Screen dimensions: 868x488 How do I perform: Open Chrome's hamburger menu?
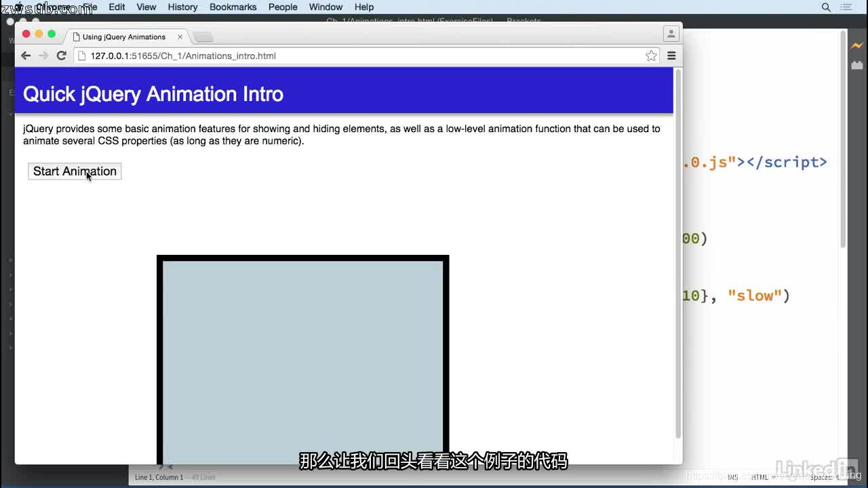click(x=671, y=56)
